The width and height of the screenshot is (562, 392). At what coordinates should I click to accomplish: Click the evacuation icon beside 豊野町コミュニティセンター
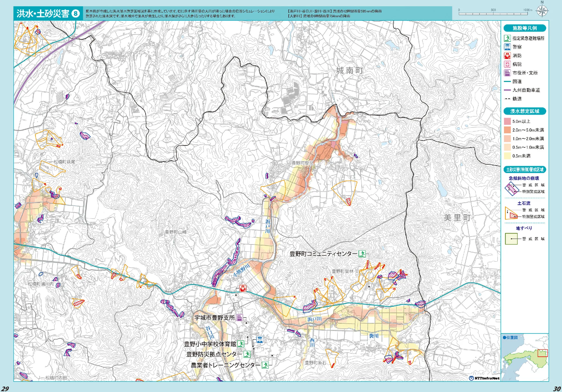362,254
